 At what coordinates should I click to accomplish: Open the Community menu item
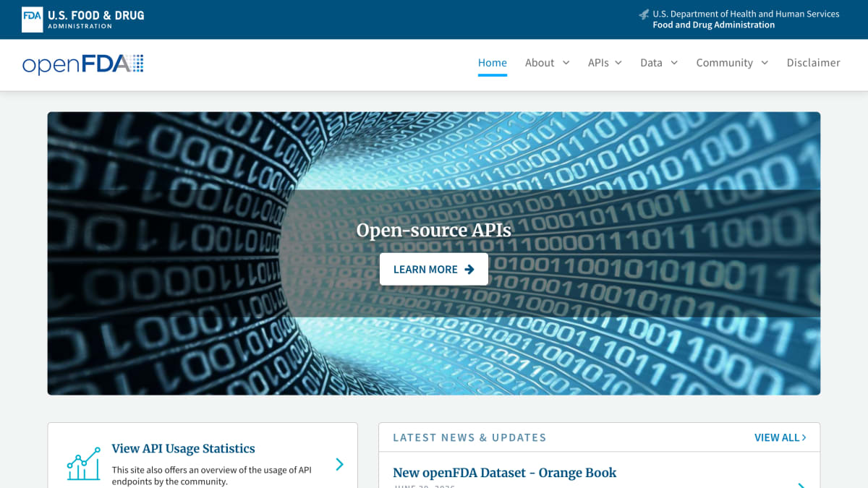(x=725, y=63)
